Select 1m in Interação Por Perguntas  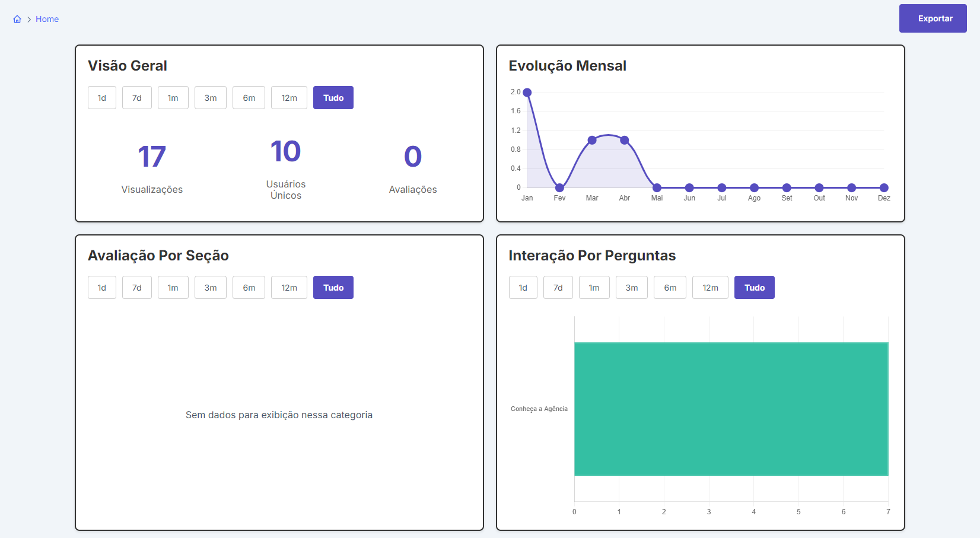click(x=594, y=288)
